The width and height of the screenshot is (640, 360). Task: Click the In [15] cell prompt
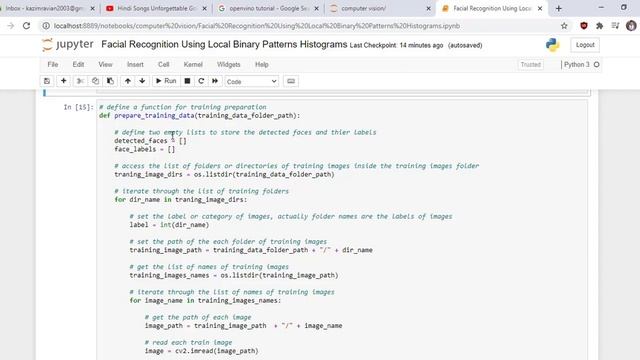[78, 107]
